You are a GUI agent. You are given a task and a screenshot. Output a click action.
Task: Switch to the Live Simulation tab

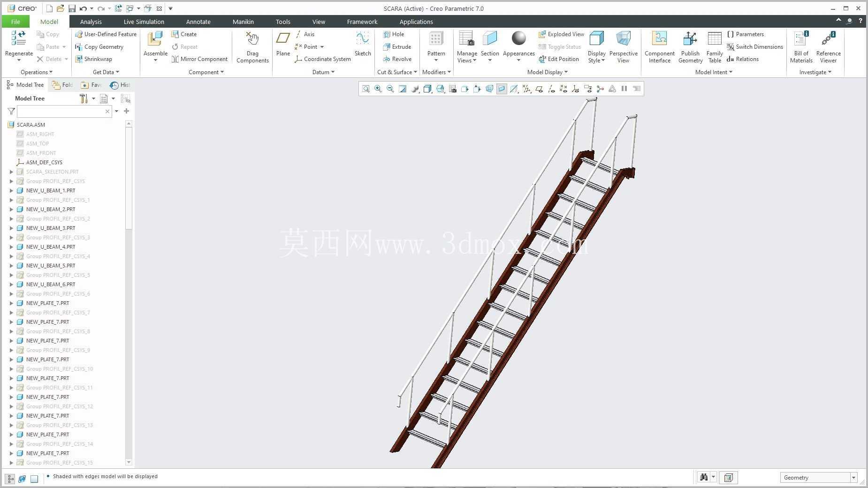[x=144, y=22]
